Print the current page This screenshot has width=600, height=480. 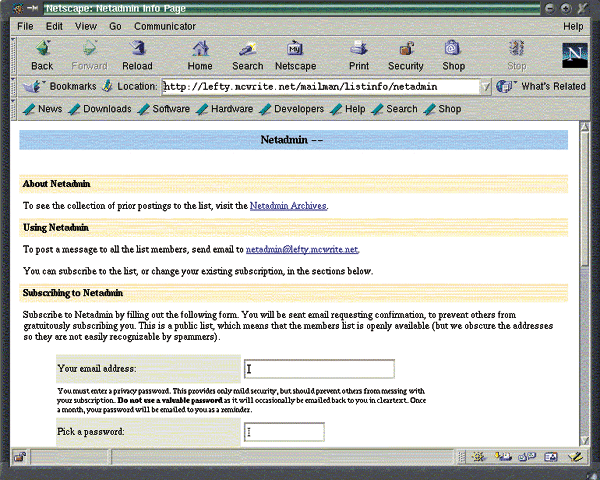358,55
